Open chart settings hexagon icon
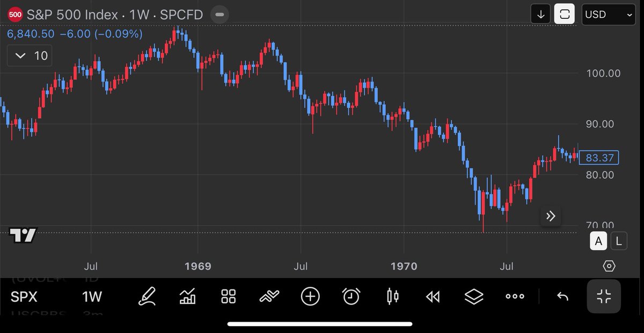The height and width of the screenshot is (333, 644). [609, 266]
